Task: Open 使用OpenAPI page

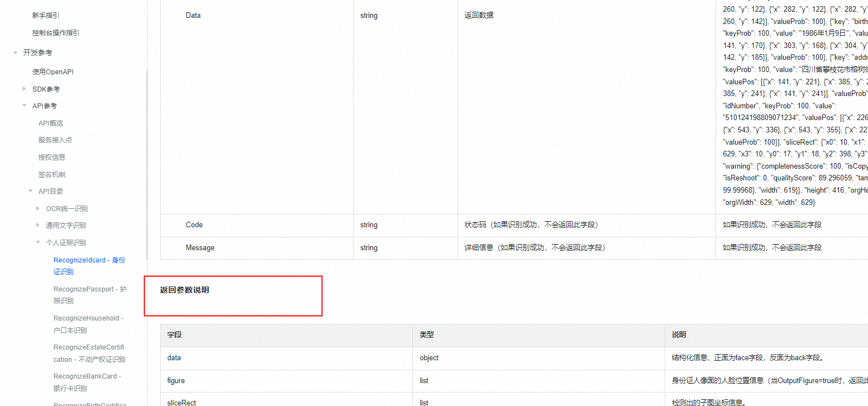Action: coord(53,71)
